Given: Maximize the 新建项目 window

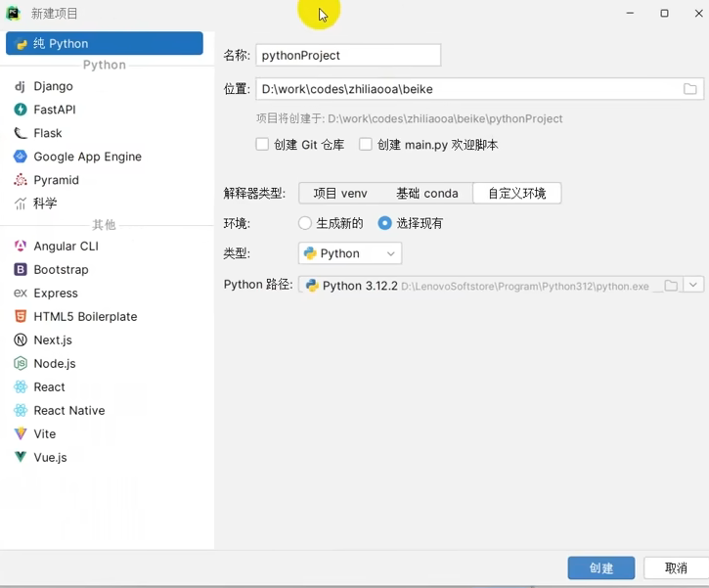Looking at the screenshot, I should click(x=664, y=13).
